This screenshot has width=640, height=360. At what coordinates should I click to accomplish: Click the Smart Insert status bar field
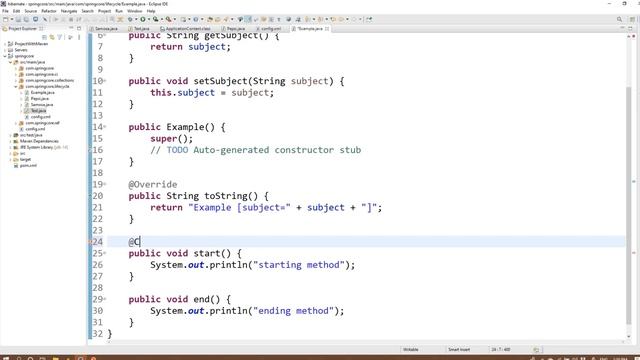(459, 349)
